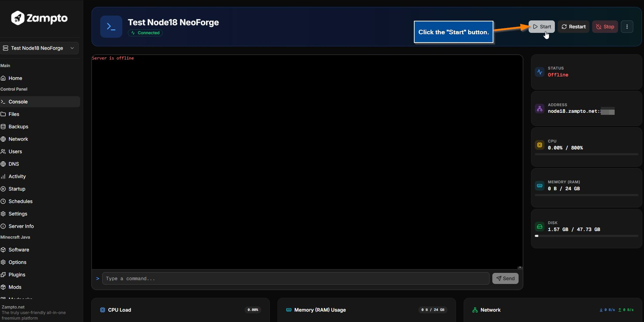Click the "1.57 GB / 47.73 GB" disk value
Screen dimensions: 644x322
point(574,229)
